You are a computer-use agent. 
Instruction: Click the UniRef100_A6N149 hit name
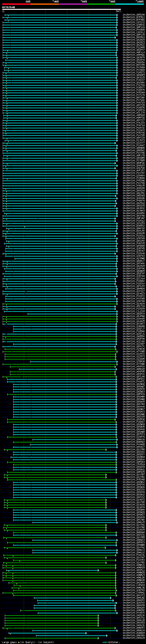134,369
